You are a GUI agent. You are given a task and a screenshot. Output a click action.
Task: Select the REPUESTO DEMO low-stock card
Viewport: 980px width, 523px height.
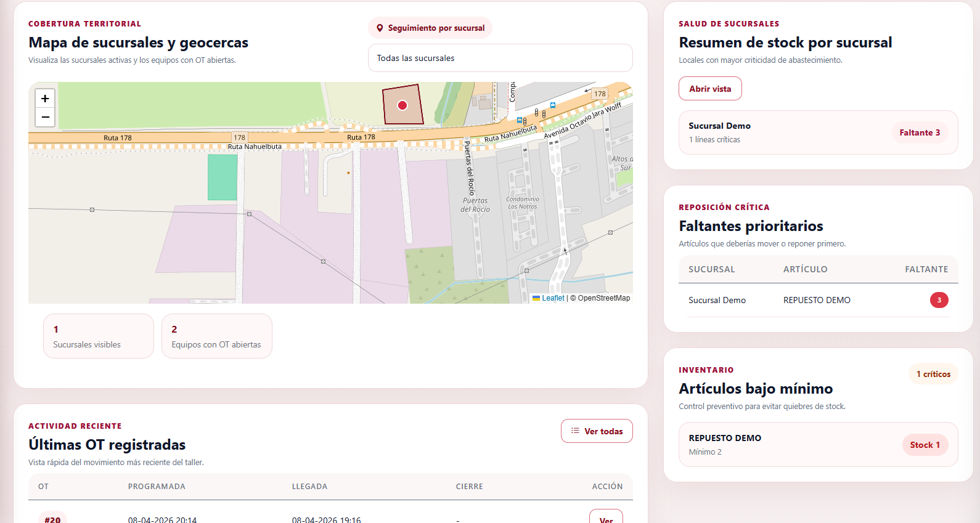pos(818,444)
